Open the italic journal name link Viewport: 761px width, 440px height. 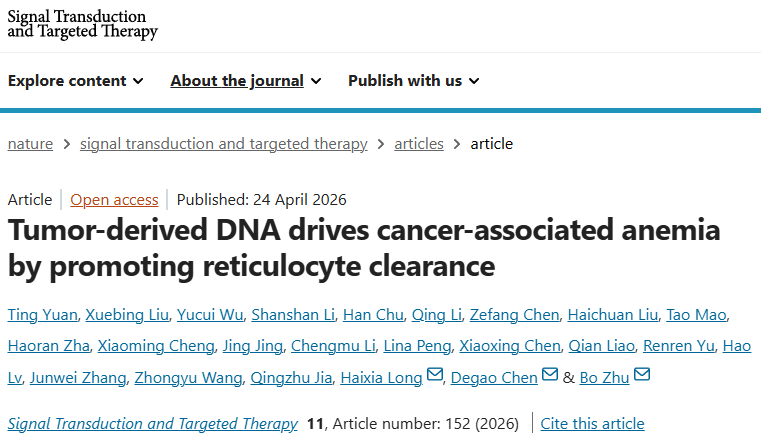152,424
